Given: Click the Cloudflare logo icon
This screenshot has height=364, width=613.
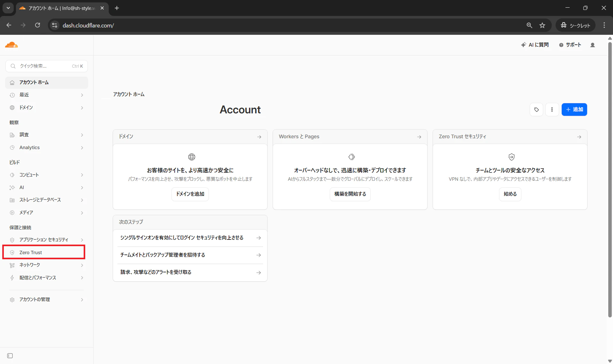Looking at the screenshot, I should pyautogui.click(x=11, y=45).
